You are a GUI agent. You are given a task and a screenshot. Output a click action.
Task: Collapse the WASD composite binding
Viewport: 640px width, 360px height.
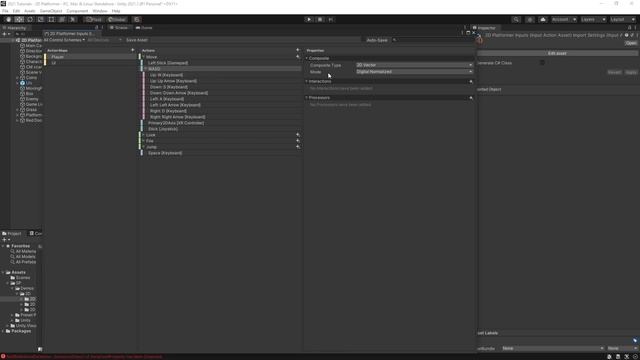[x=146, y=69]
